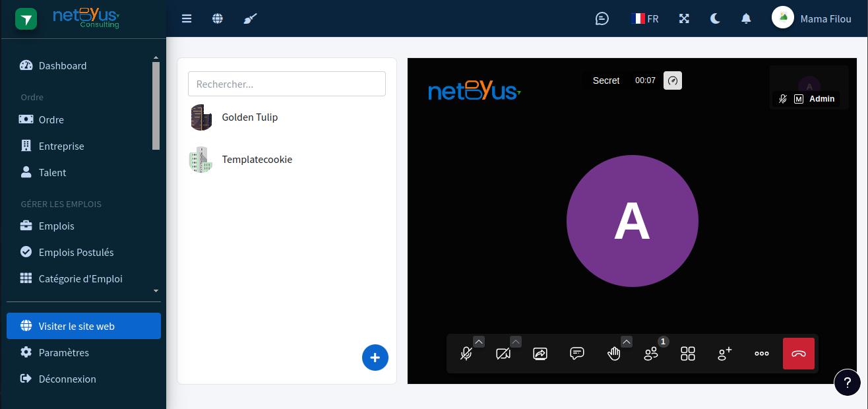Open the participants list
The image size is (868, 409).
(651, 354)
